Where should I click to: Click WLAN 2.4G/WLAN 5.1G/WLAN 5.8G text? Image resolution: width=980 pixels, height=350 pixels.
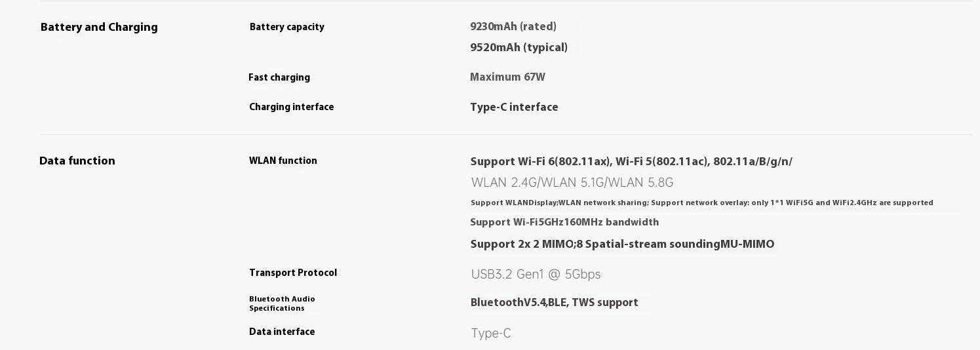point(572,183)
